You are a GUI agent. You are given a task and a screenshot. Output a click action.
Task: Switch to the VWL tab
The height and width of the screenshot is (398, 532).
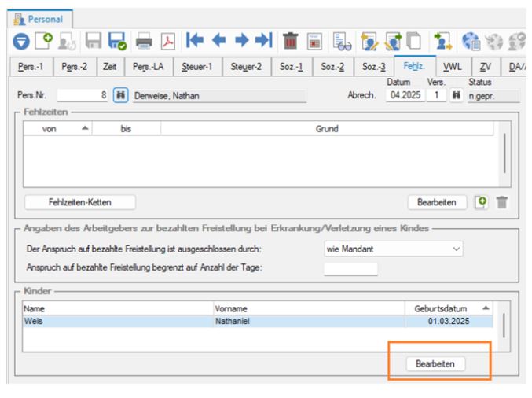click(x=452, y=68)
